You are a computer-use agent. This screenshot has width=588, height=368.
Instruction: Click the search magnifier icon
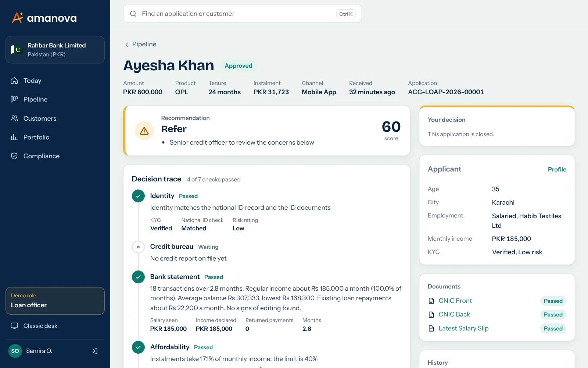pos(133,14)
